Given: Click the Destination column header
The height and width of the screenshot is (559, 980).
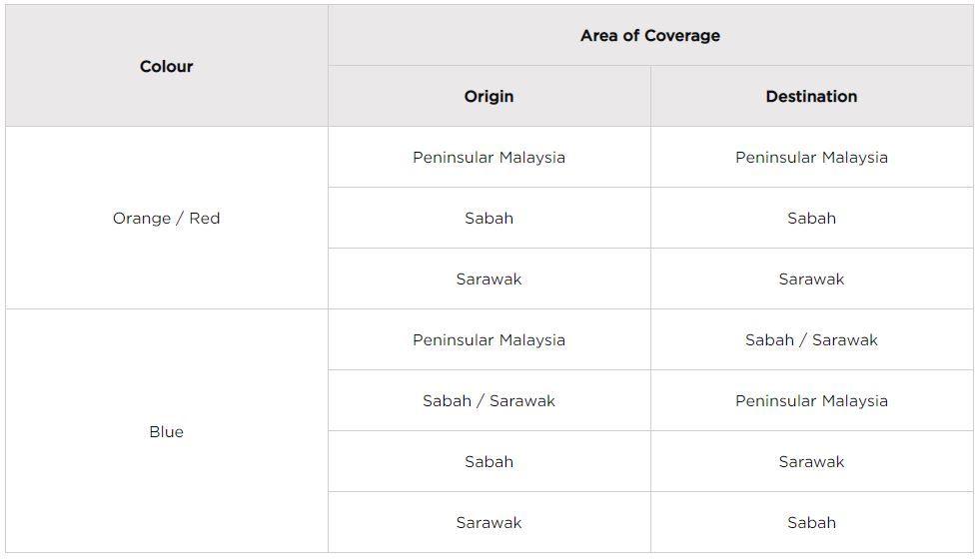Looking at the screenshot, I should pos(811,96).
